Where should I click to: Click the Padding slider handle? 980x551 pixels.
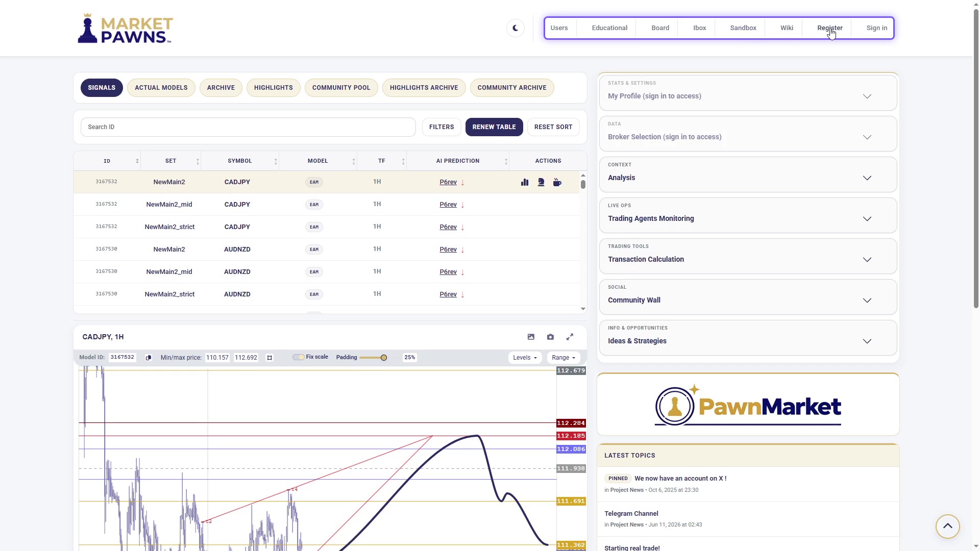[384, 358]
